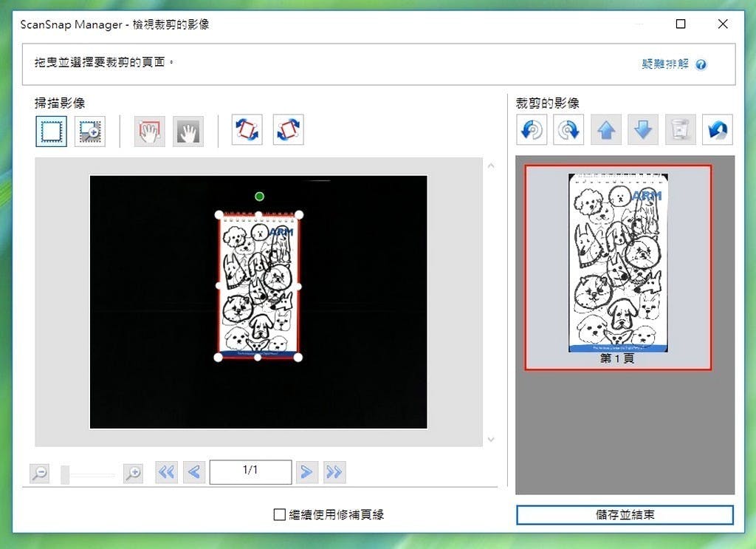This screenshot has height=549, width=756.
Task: Click the undo arrow in cropped panel
Action: coord(717,130)
